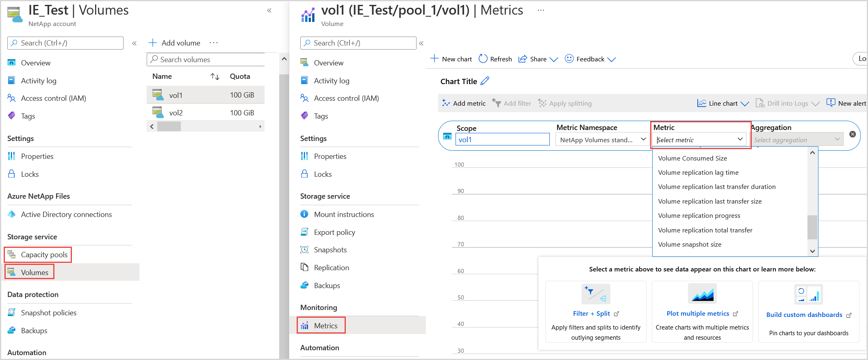This screenshot has height=360, width=868.
Task: Click the Plot multiple metrics link
Action: (698, 313)
